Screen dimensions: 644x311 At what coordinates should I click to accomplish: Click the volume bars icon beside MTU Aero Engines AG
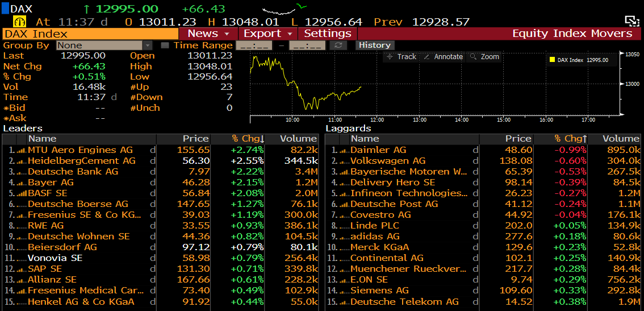click(x=21, y=151)
